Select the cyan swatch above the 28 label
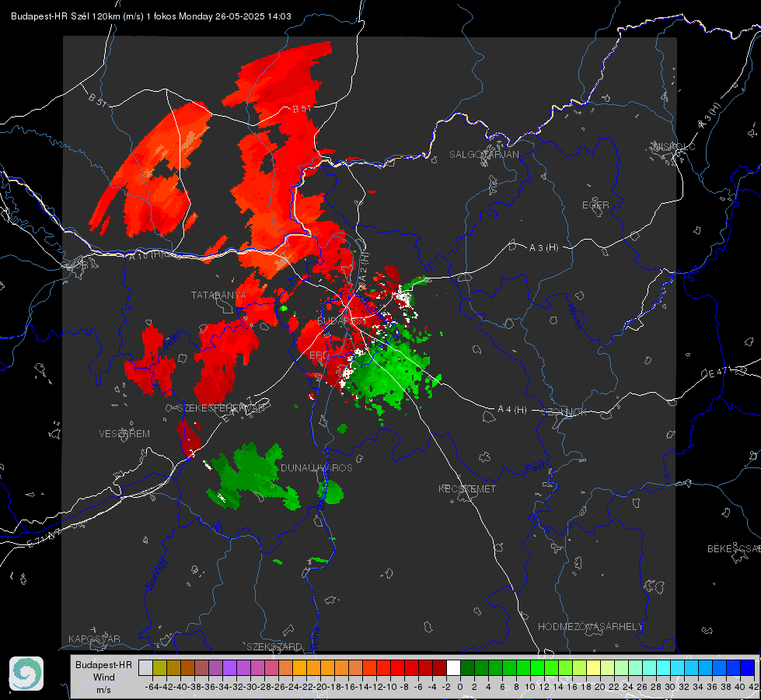 (x=664, y=668)
